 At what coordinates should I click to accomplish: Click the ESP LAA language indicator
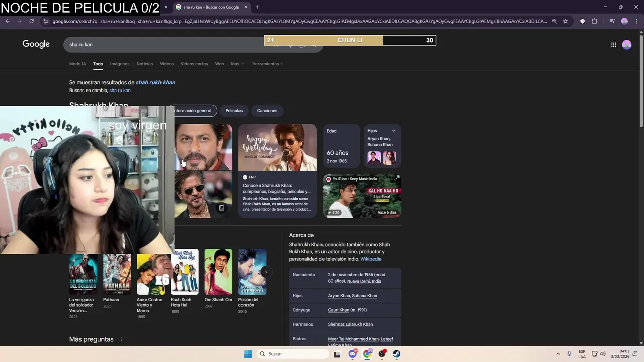tap(582, 354)
